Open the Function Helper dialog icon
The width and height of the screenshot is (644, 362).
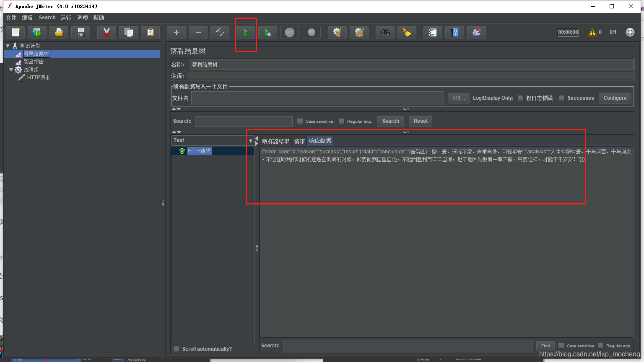point(433,32)
